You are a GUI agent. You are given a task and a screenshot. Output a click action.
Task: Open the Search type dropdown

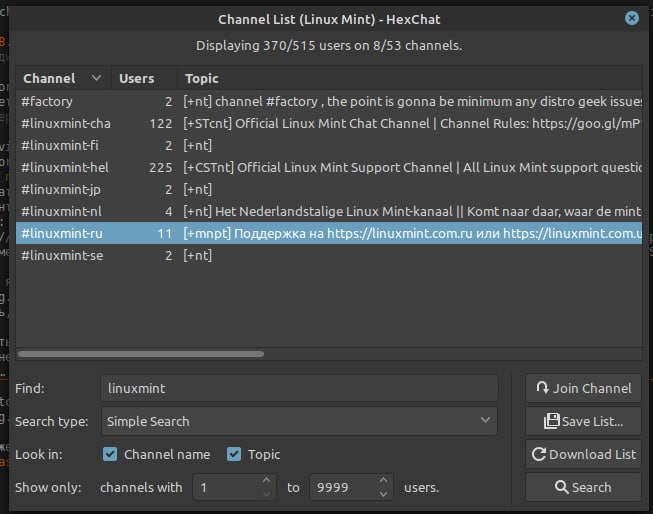tap(299, 421)
